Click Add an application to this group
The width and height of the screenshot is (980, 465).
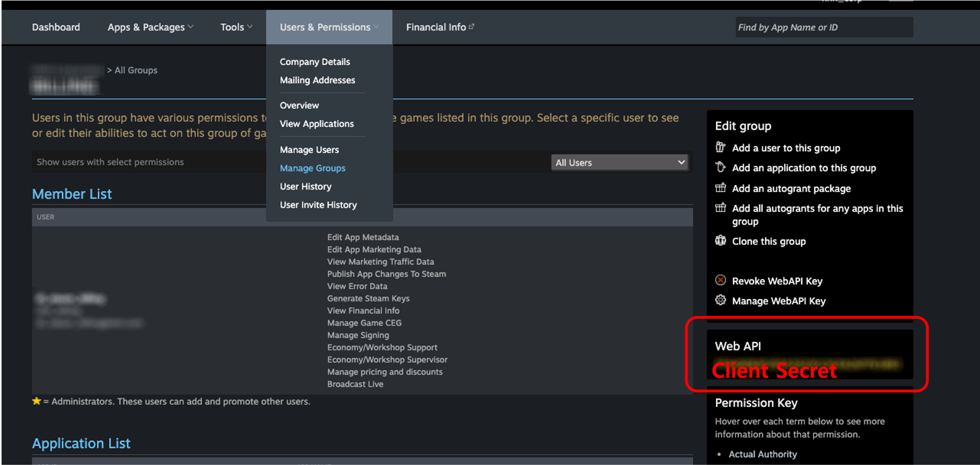point(804,168)
